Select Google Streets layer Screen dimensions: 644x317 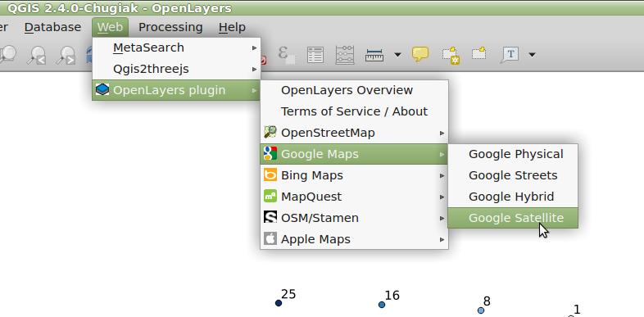513,175
